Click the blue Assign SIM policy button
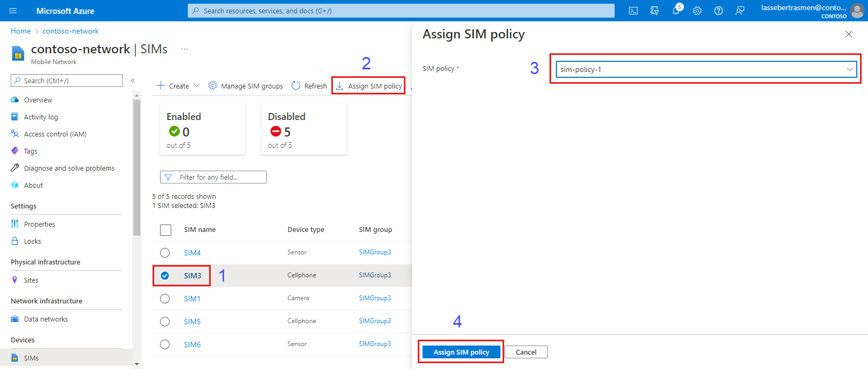This screenshot has height=369, width=868. [x=461, y=352]
